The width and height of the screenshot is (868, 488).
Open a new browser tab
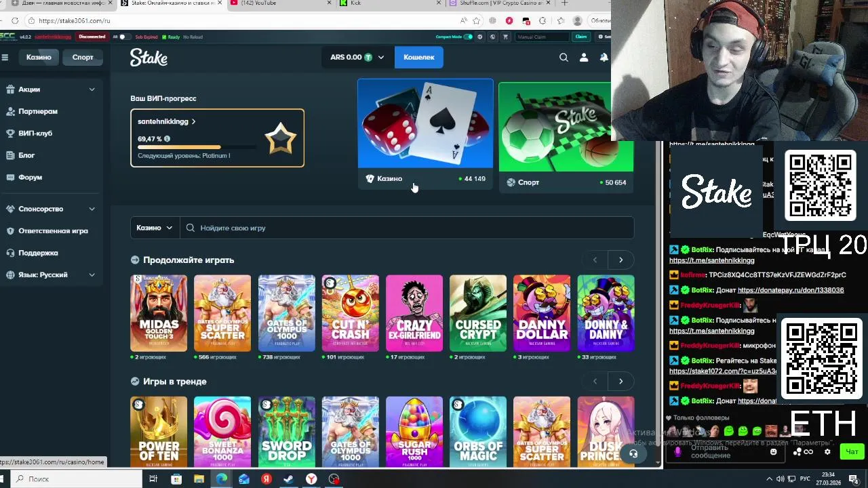[564, 3]
